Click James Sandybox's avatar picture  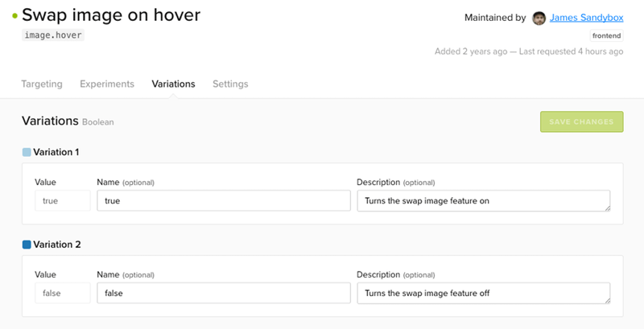coord(539,18)
